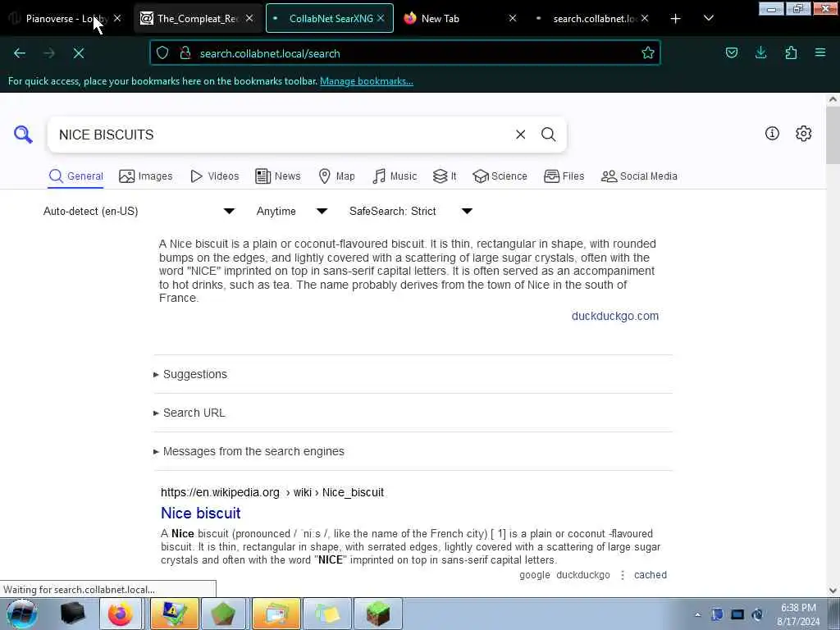Select the It category
Viewport: 840px width, 630px height.
coord(445,176)
